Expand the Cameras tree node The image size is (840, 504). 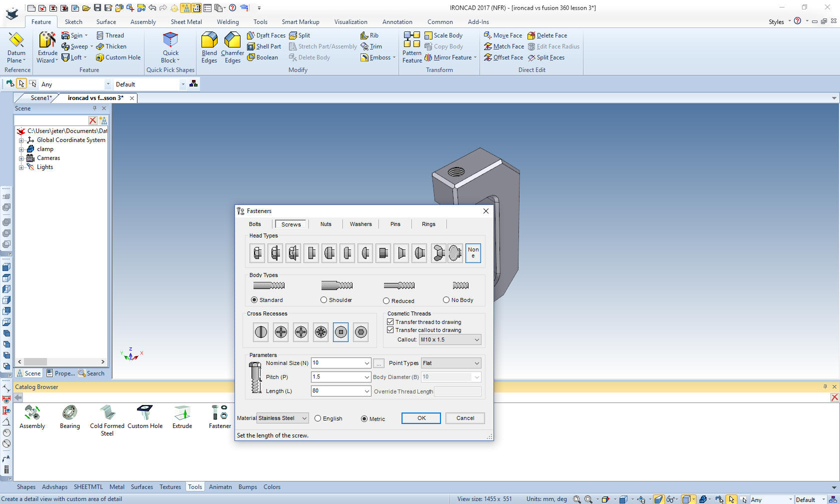pos(21,158)
